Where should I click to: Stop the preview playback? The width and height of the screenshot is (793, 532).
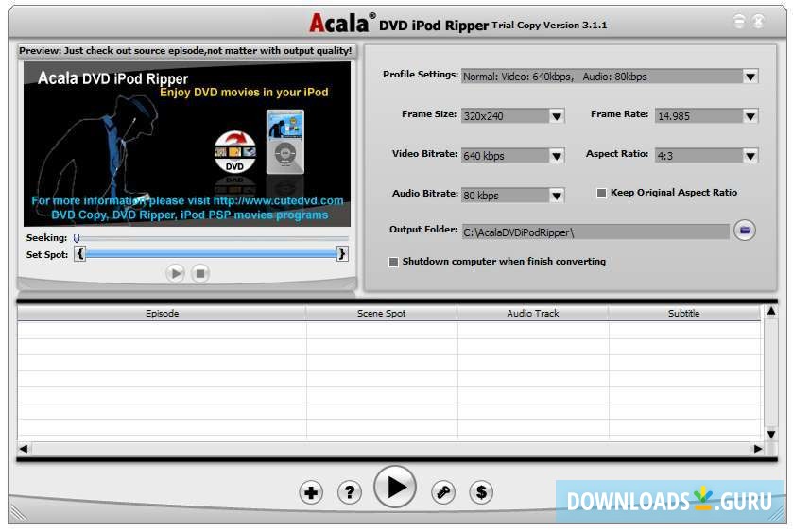200,274
